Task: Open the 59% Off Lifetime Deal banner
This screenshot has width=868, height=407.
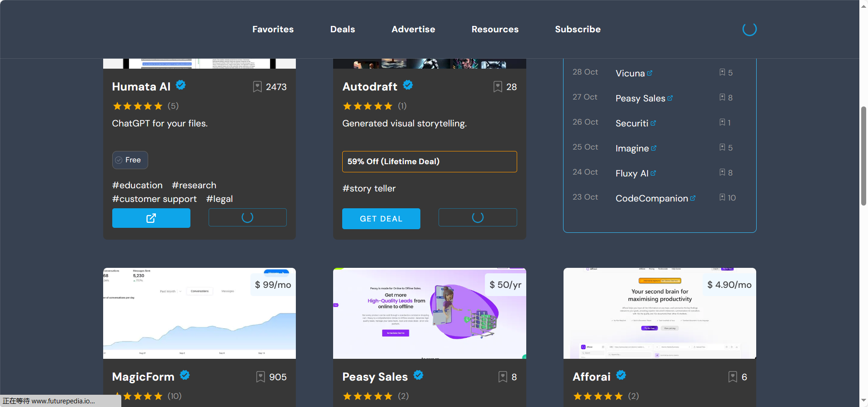Action: click(x=429, y=161)
